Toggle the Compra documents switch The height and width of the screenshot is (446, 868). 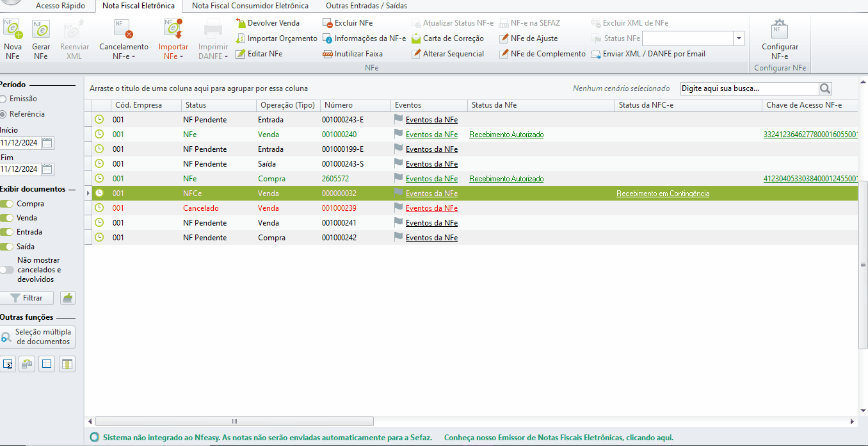[x=7, y=204]
